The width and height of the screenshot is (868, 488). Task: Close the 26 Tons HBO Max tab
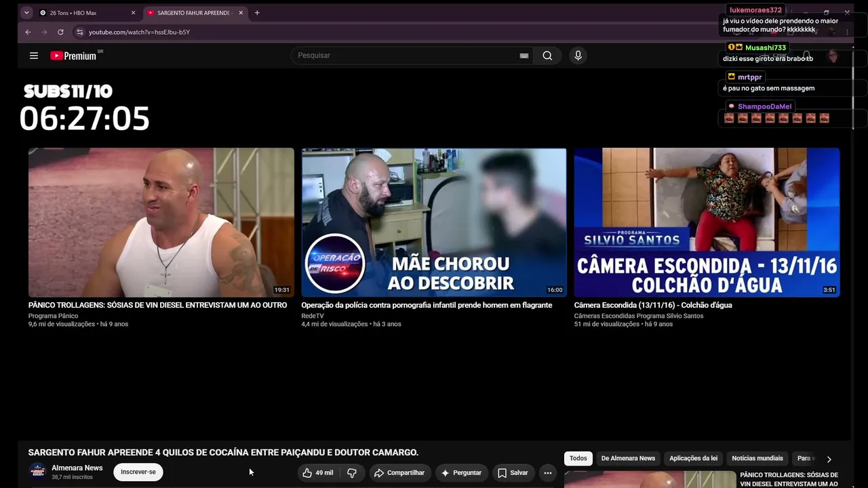[133, 13]
